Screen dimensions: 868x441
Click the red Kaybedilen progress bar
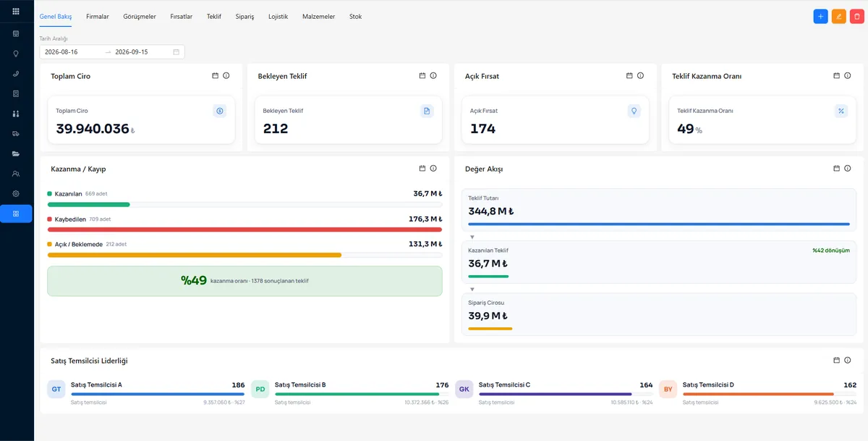(x=244, y=230)
